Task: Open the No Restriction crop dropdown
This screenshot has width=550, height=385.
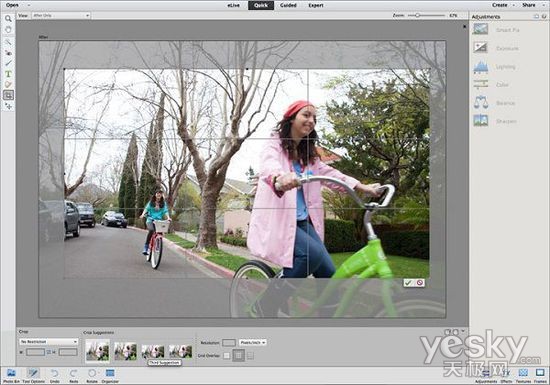Action: tap(48, 342)
